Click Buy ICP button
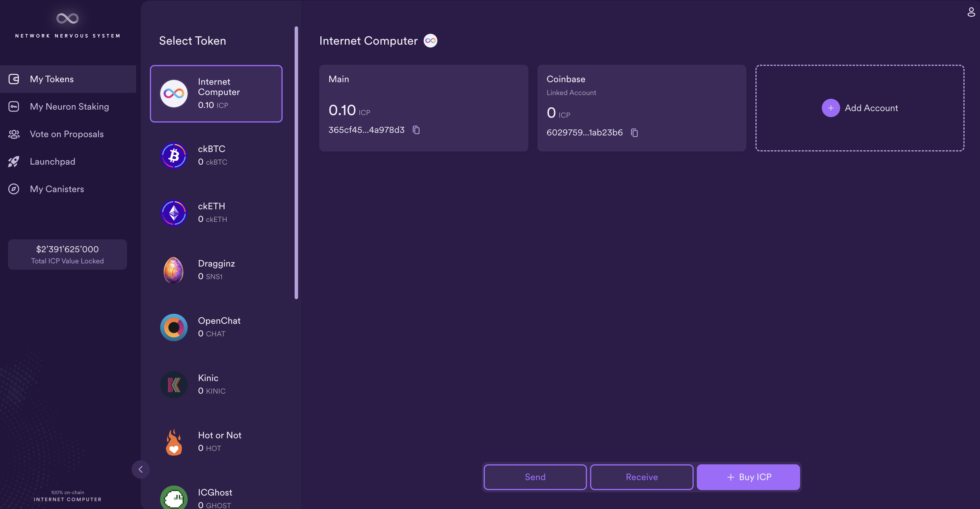Image resolution: width=980 pixels, height=509 pixels. tap(749, 477)
